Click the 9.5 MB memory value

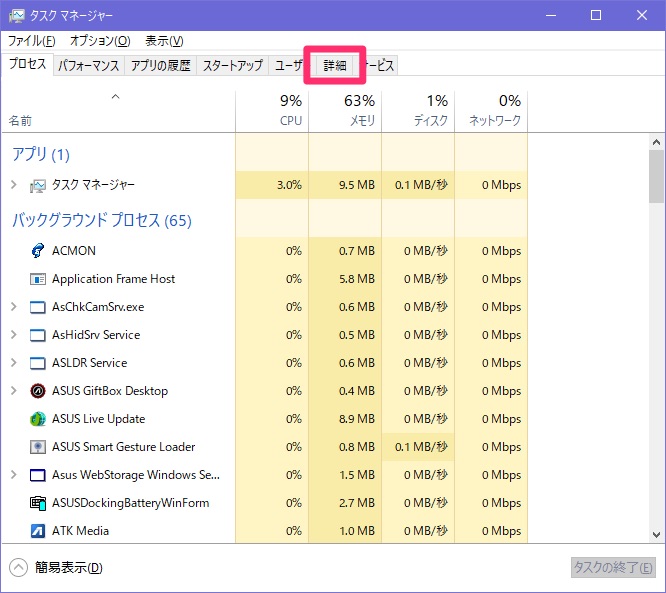[x=357, y=185]
